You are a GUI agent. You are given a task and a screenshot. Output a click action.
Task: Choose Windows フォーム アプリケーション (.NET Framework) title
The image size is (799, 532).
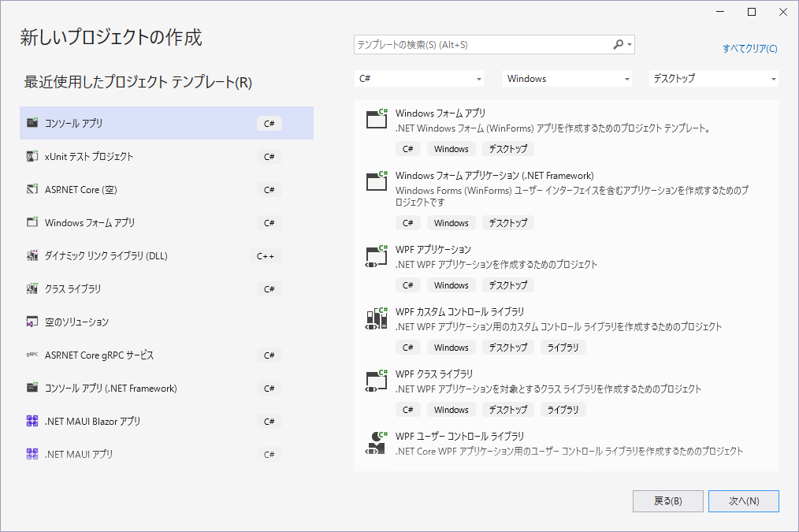click(494, 175)
